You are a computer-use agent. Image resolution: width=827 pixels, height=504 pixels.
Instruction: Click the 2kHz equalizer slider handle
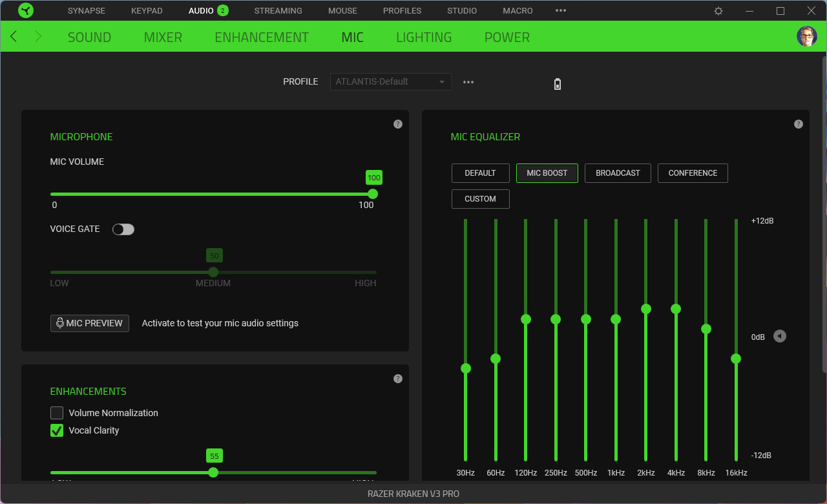(645, 309)
